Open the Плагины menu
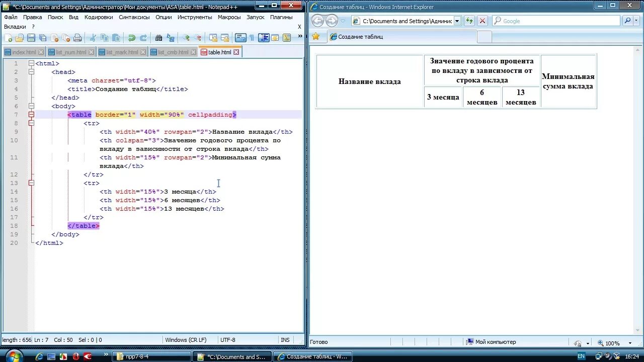This screenshot has height=362, width=644. (281, 17)
